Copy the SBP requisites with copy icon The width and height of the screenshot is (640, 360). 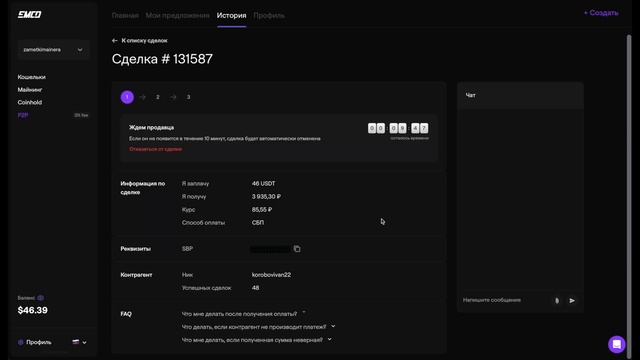(297, 249)
